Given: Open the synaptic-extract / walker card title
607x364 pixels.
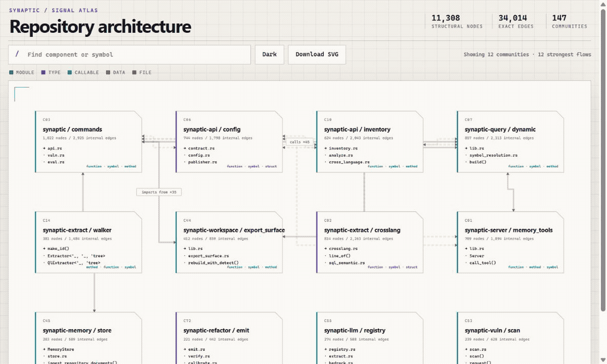Looking at the screenshot, I should 77,230.
